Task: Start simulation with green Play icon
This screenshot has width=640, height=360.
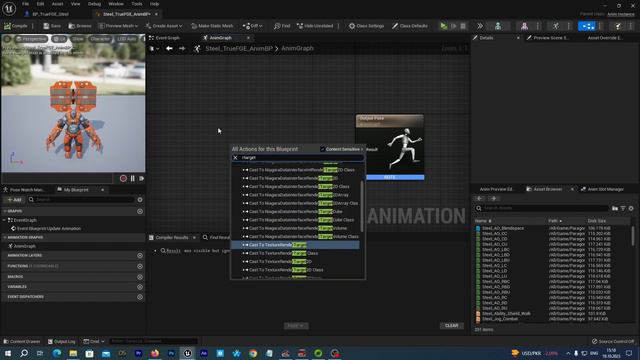Action: coord(444,26)
